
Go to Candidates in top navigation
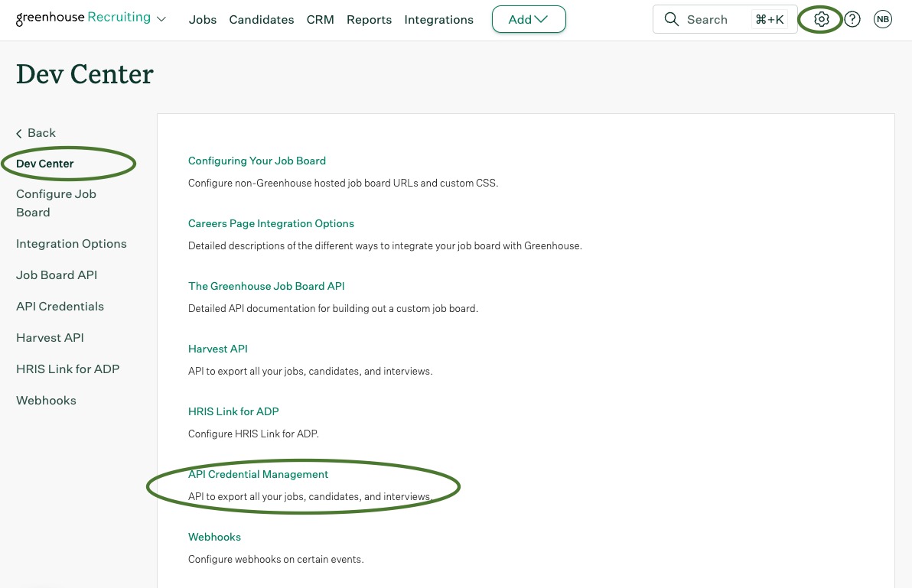pos(261,20)
